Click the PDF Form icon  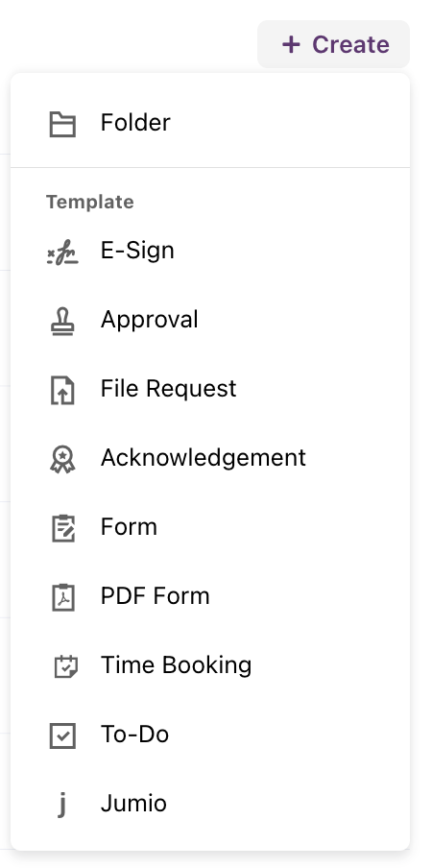(63, 597)
